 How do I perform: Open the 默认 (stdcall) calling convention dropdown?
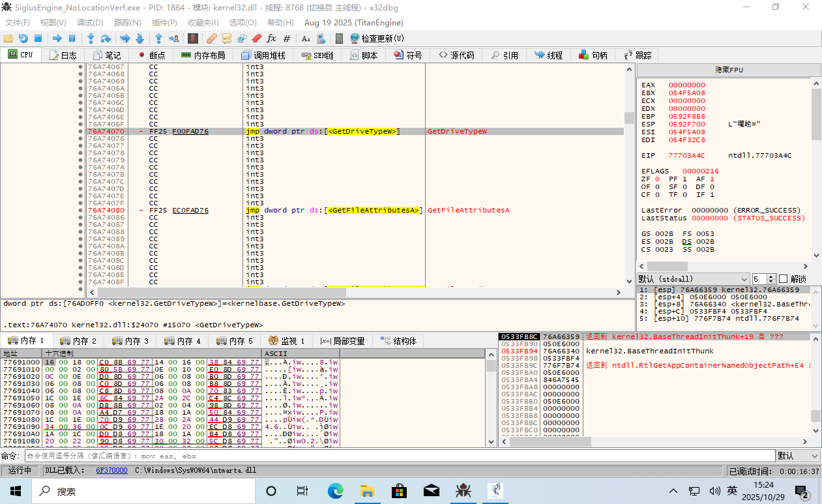(693, 278)
